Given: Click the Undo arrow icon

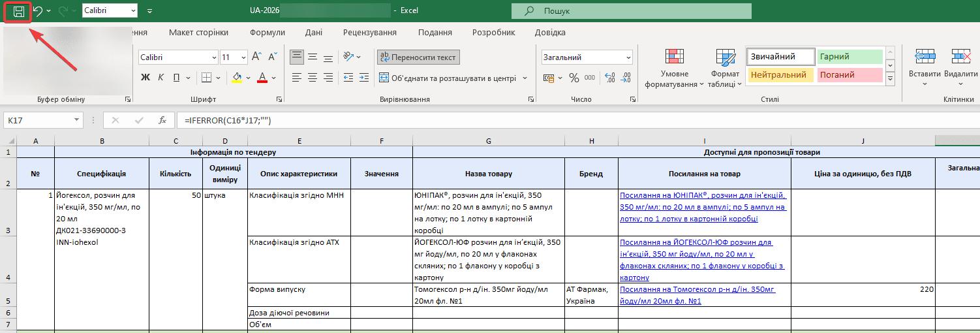Looking at the screenshot, I should coord(38,11).
